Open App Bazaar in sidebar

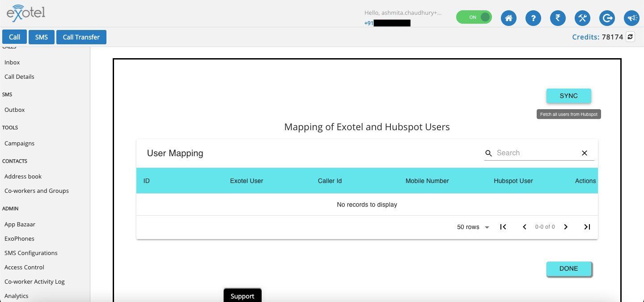coord(20,224)
